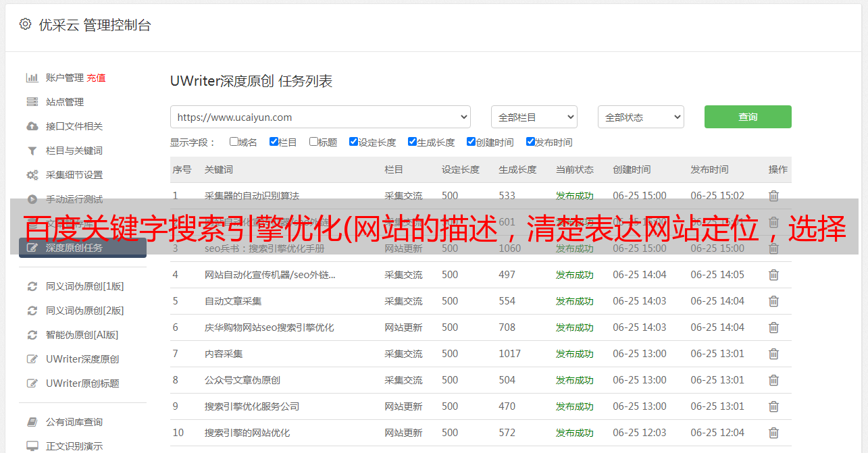The width and height of the screenshot is (868, 453).
Task: Open the 全部栏目 dropdown
Action: [534, 117]
